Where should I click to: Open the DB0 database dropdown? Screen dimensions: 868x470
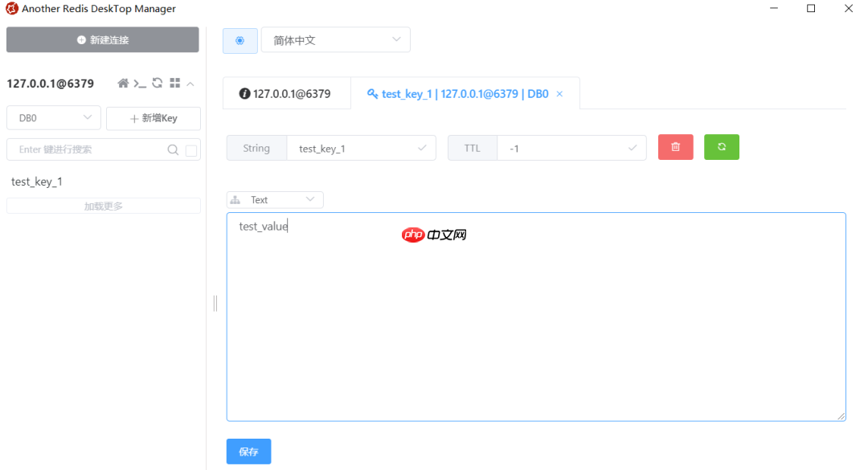click(x=53, y=117)
